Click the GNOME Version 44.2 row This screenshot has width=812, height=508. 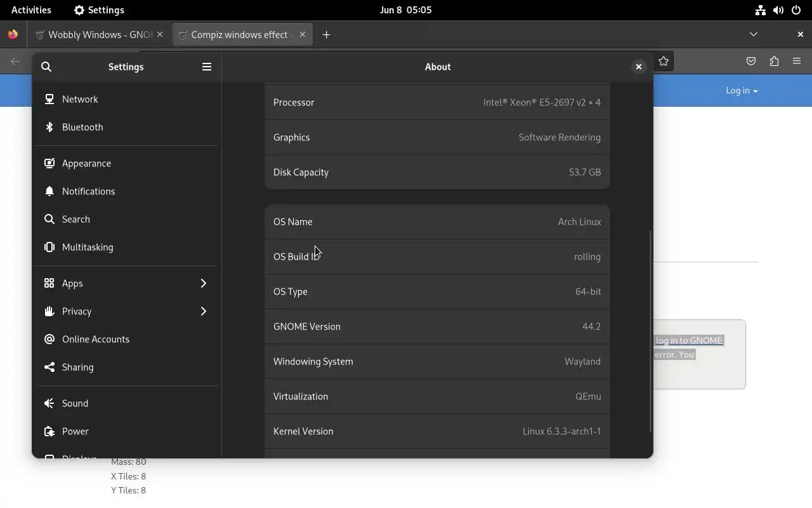[x=437, y=326]
